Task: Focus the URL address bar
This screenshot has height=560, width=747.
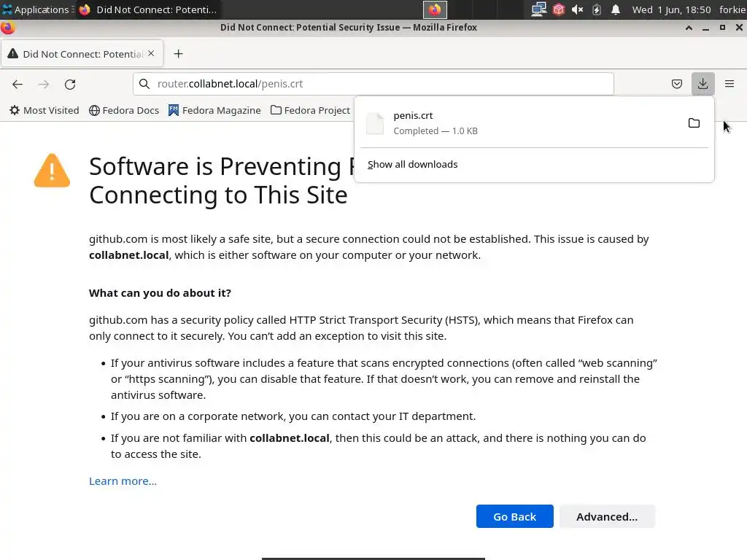Action: (379, 84)
